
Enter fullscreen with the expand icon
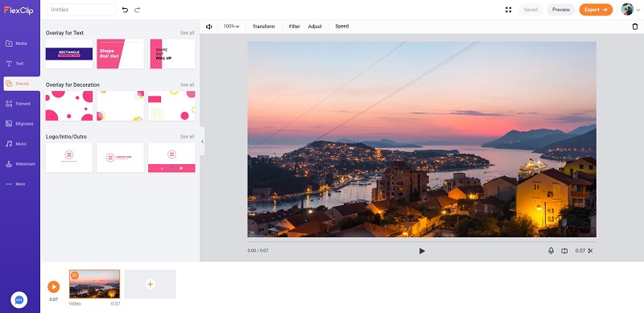[509, 10]
